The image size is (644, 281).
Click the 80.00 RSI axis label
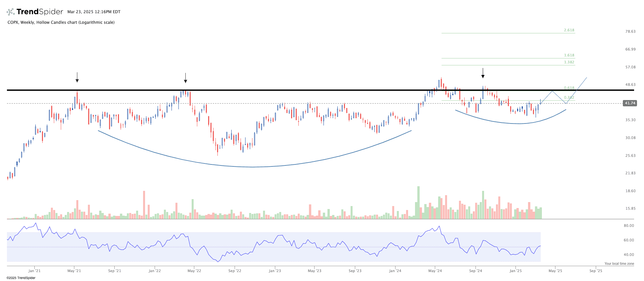coord(628,226)
